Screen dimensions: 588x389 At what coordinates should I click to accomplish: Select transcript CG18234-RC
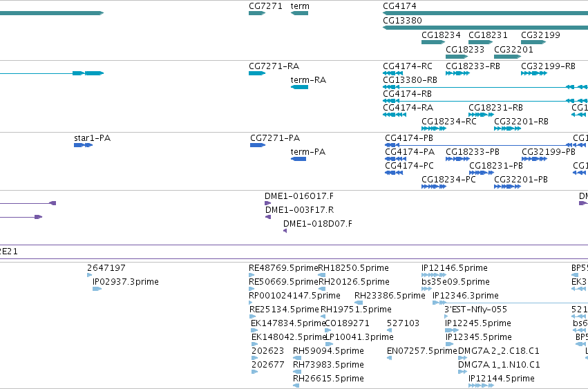tap(434, 129)
